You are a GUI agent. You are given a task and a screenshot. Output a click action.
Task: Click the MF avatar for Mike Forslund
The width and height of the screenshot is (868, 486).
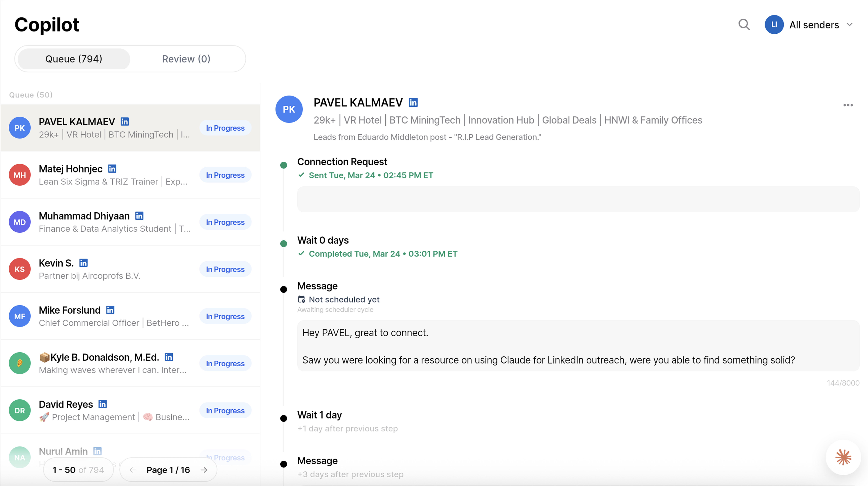pyautogui.click(x=20, y=316)
